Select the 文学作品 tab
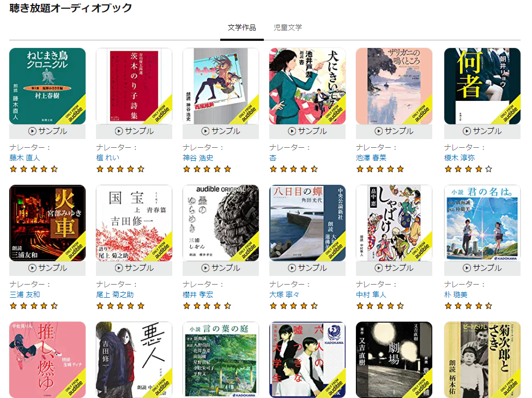 (242, 27)
